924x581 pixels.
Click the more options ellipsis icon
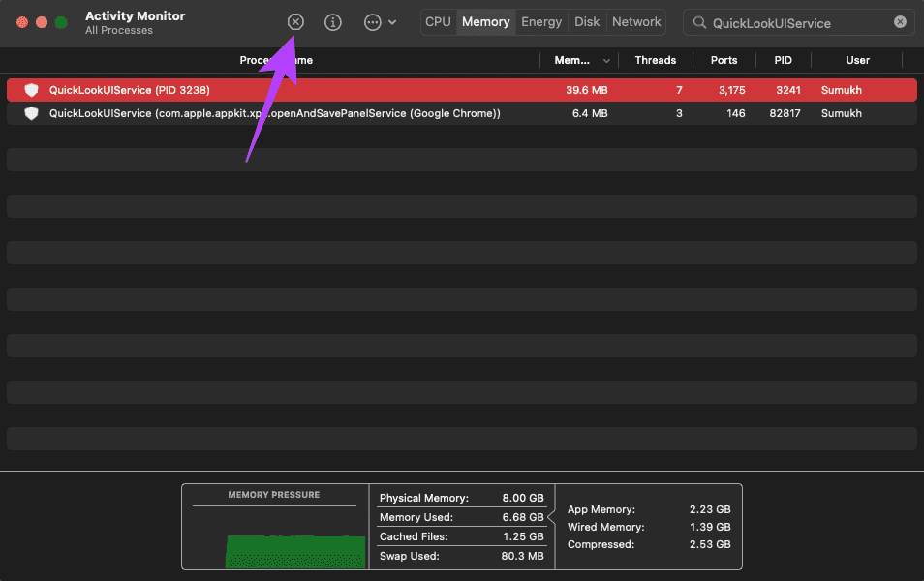[373, 22]
